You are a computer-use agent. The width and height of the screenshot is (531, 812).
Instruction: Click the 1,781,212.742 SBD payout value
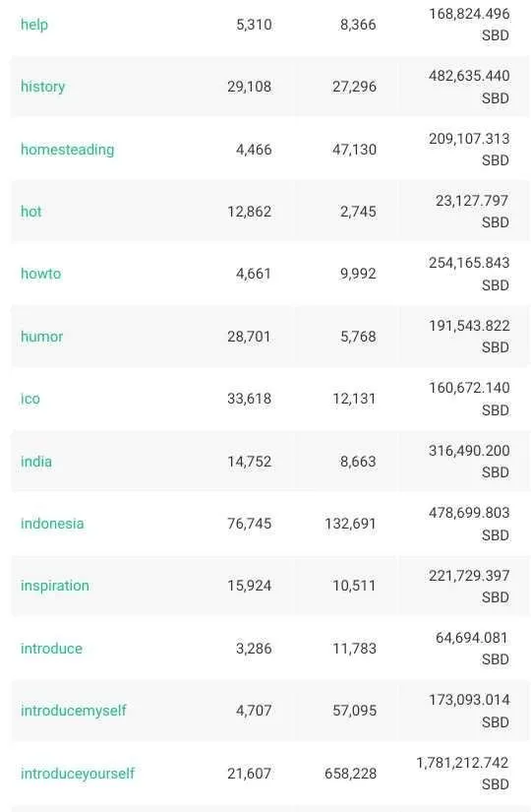463,774
